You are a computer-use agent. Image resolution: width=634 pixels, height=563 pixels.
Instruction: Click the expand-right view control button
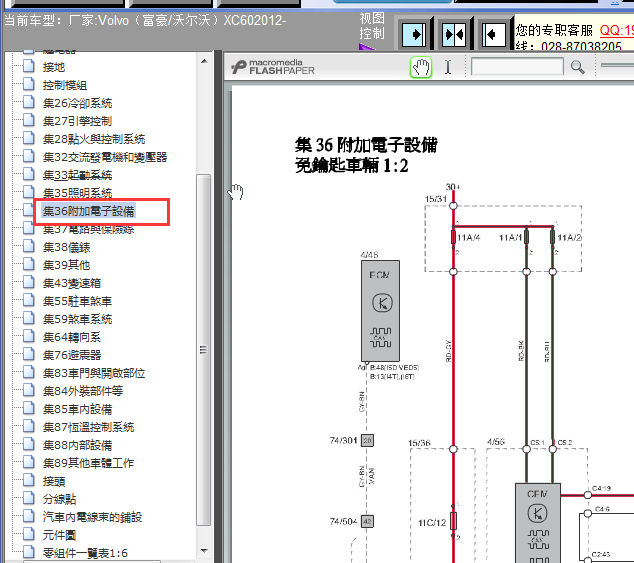click(414, 33)
